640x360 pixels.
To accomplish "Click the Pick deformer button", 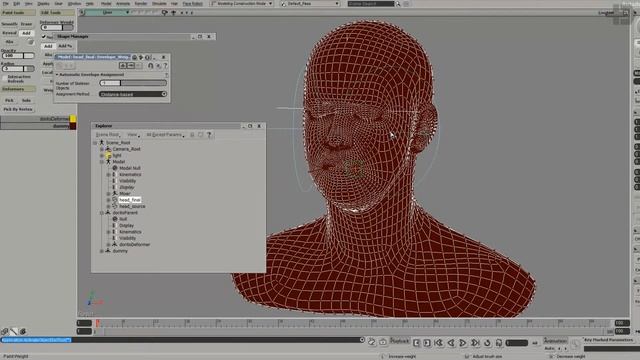I will coord(9,100).
